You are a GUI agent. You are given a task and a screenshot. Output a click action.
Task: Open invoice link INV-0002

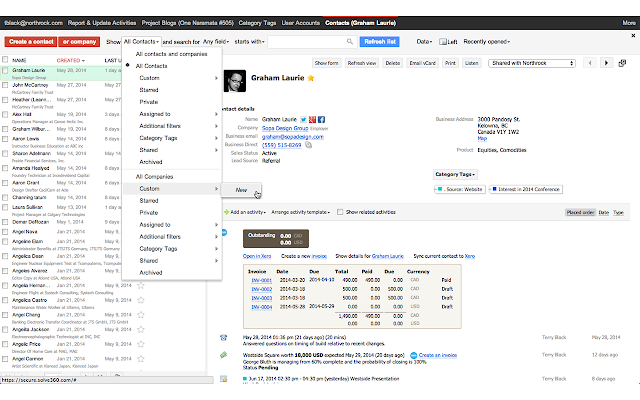click(261, 289)
